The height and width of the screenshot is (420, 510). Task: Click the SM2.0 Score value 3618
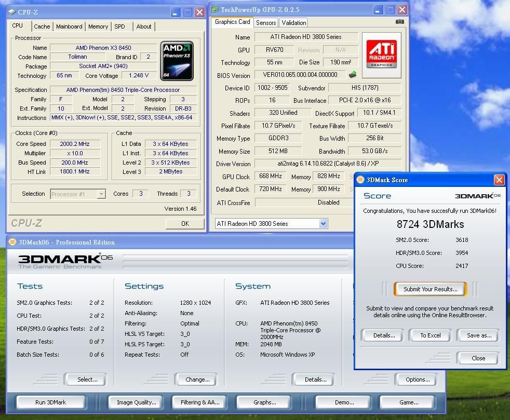(x=462, y=239)
